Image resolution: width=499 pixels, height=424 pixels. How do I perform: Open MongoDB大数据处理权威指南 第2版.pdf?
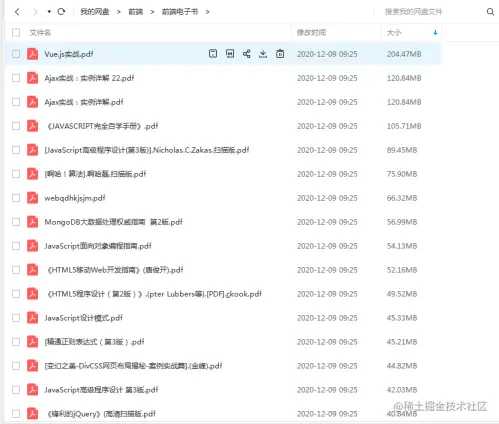pyautogui.click(x=114, y=222)
